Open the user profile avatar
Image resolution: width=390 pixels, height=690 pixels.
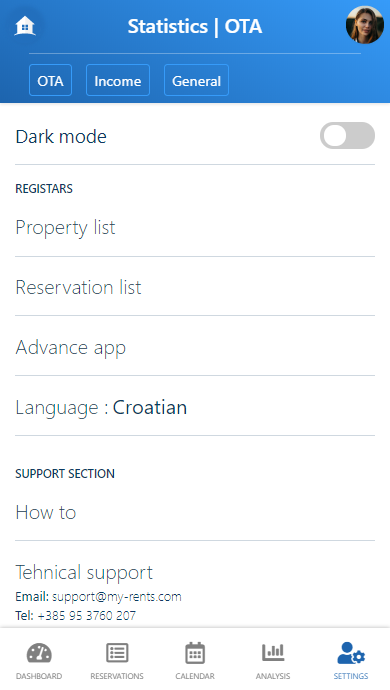364,25
